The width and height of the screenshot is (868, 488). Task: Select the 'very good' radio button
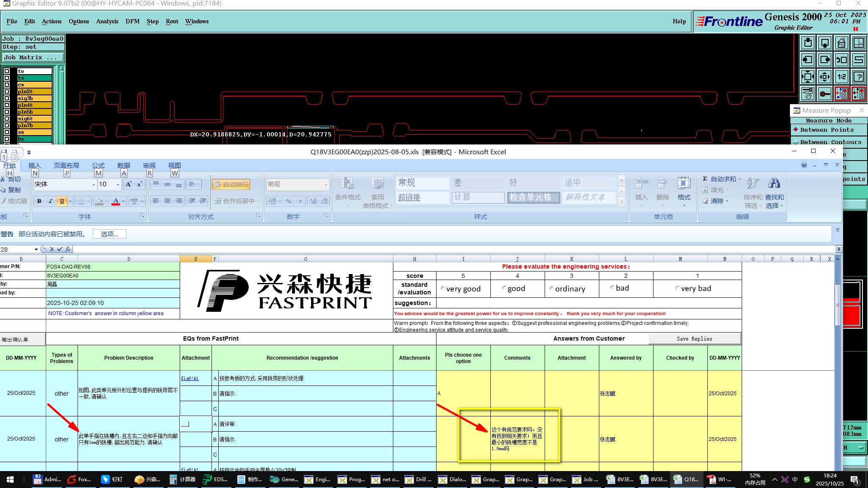tap(442, 288)
